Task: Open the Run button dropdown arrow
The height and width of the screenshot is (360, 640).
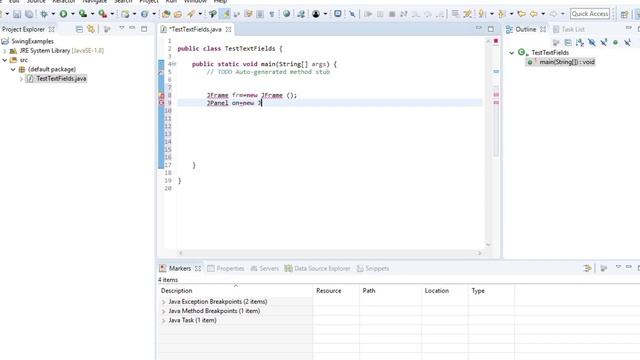Action: click(73, 14)
